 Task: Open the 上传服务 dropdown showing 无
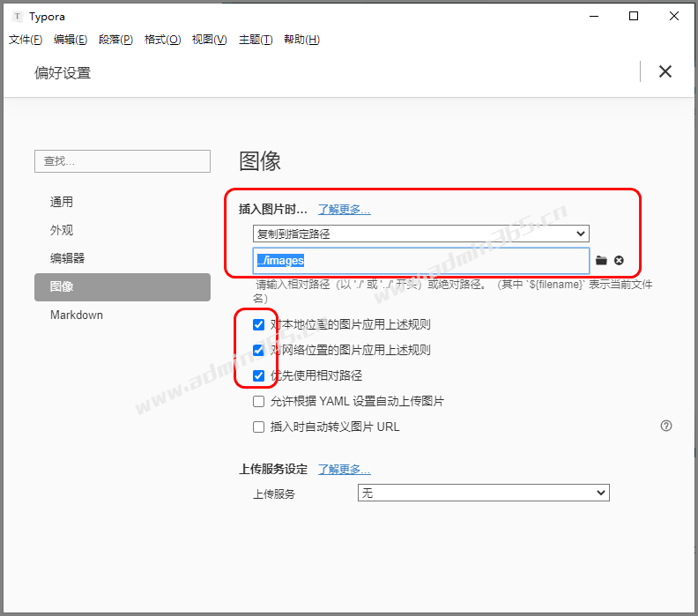click(484, 493)
